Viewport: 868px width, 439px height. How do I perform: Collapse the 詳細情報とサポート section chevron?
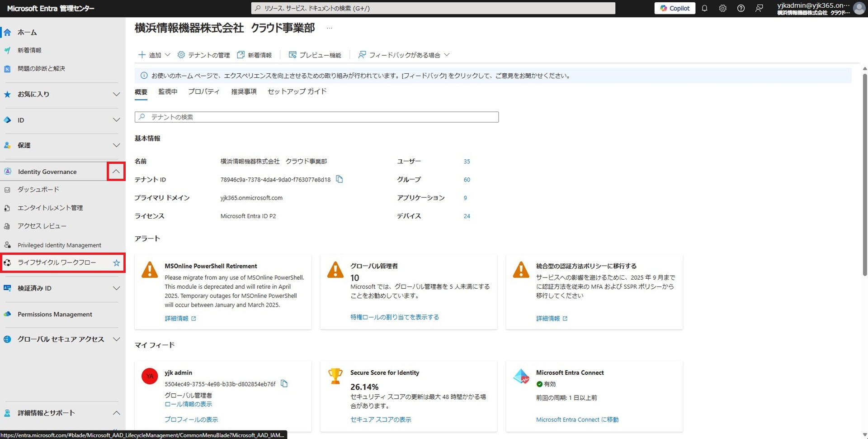[116, 413]
